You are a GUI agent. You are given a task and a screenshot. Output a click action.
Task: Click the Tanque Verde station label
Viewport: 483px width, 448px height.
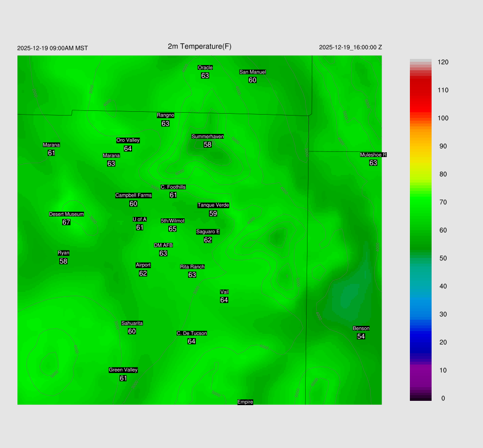coord(213,205)
